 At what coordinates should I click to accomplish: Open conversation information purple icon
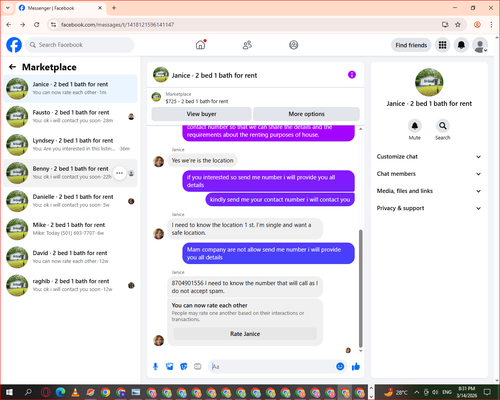click(x=352, y=75)
